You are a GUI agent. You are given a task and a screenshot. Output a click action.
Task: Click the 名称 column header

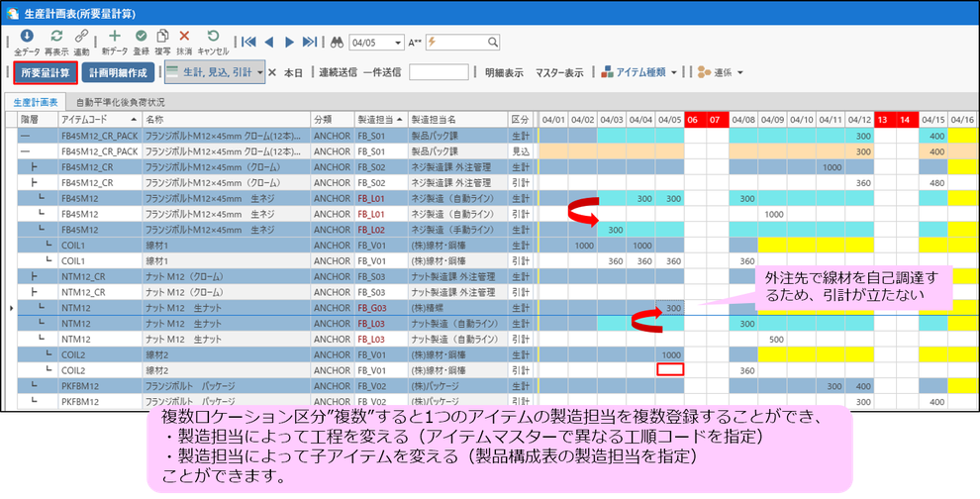(x=227, y=119)
